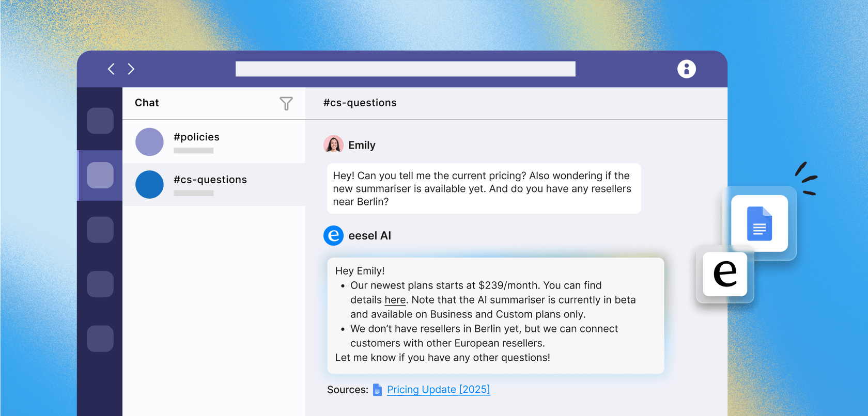This screenshot has height=416, width=868.
Task: Select the highlighted active sidebar button
Action: [100, 175]
